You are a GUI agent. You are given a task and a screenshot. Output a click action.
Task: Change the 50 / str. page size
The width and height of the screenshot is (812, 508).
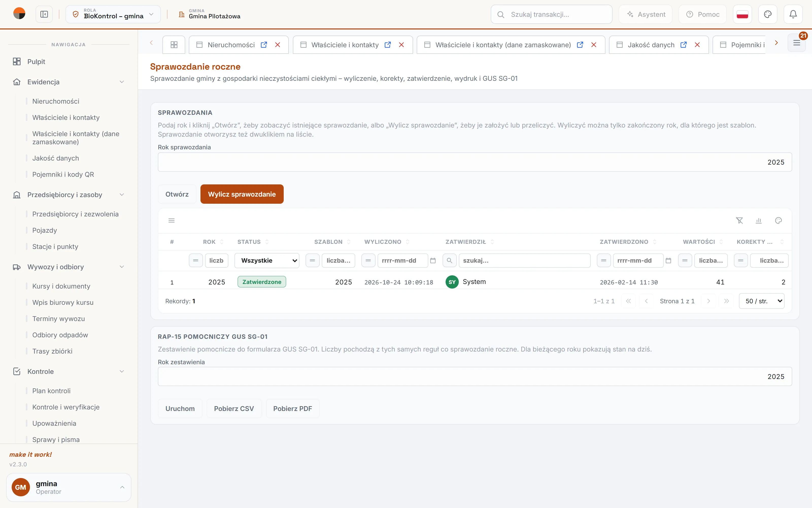click(762, 301)
